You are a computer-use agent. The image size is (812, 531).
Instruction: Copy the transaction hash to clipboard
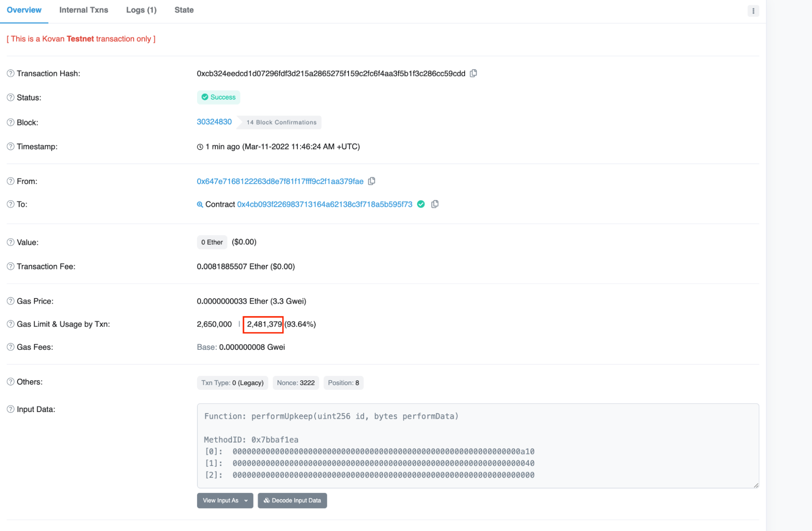(473, 74)
